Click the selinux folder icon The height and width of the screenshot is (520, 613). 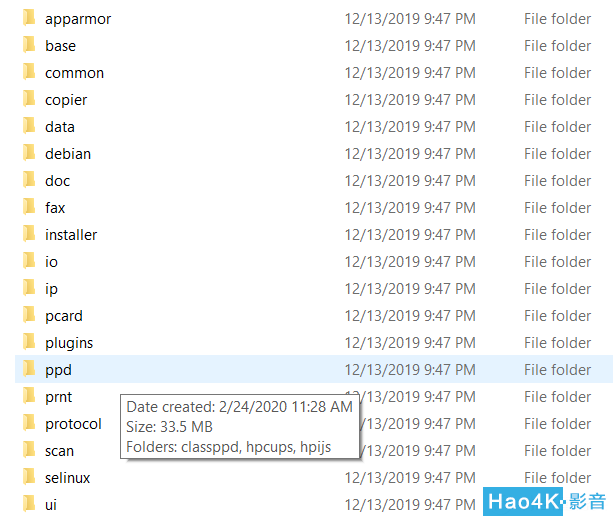click(x=29, y=477)
